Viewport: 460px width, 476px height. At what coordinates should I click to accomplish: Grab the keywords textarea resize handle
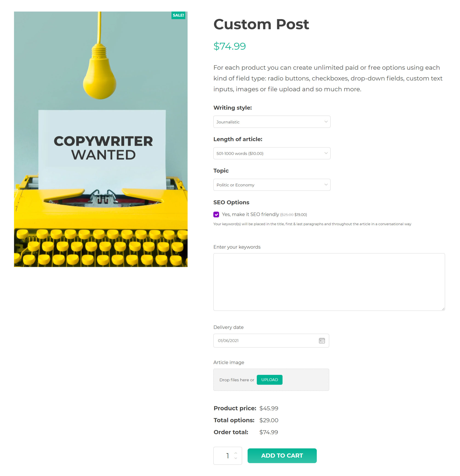tap(443, 309)
